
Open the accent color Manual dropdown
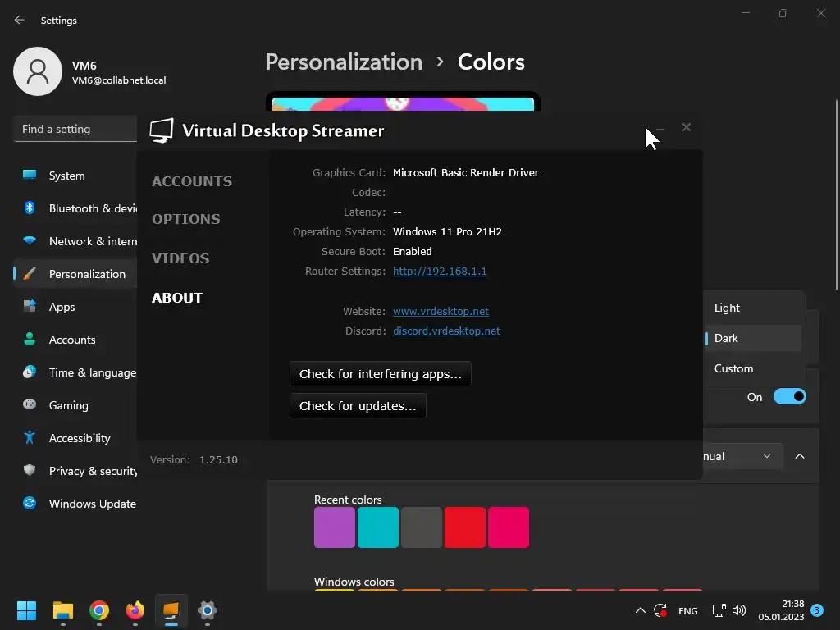point(743,456)
